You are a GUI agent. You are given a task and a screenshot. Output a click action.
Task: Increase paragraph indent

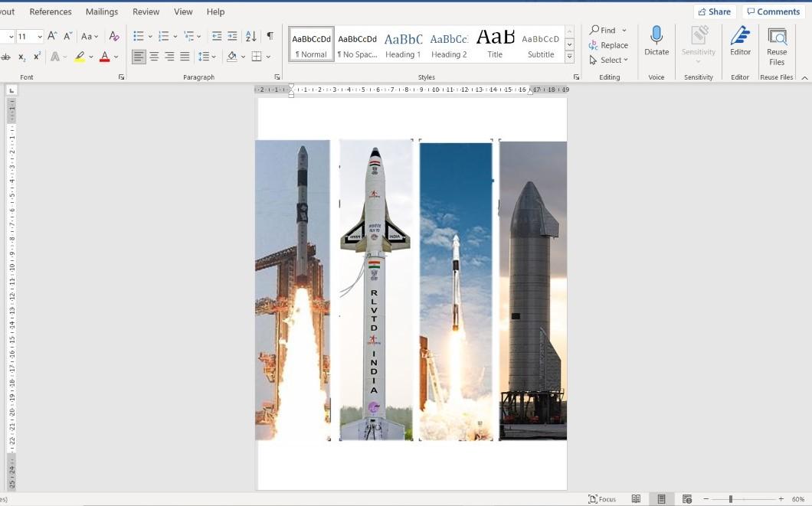232,36
